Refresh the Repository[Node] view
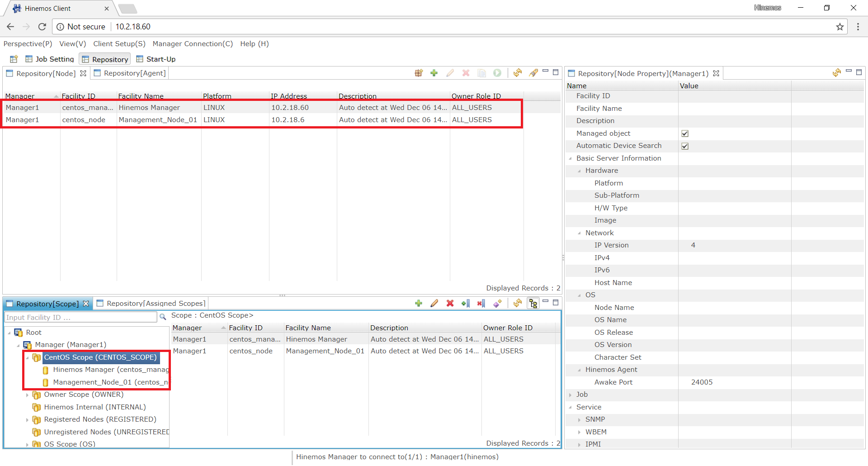 (x=518, y=73)
